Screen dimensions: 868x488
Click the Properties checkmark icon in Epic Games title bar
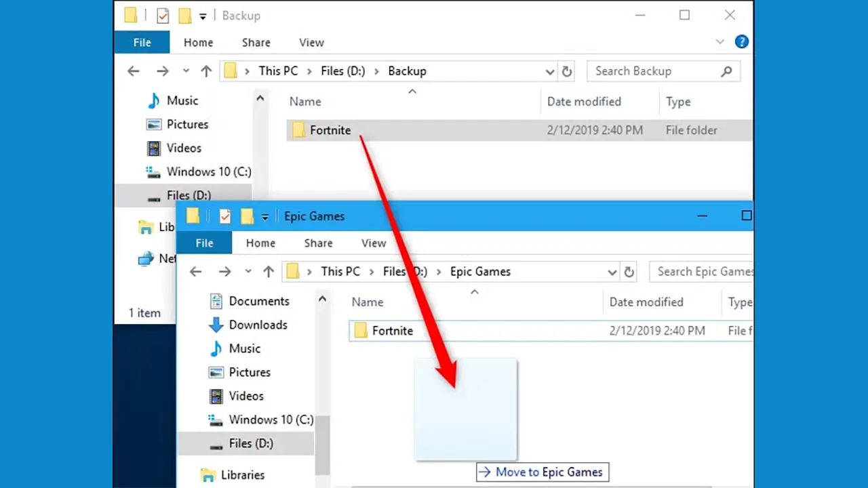tap(225, 216)
